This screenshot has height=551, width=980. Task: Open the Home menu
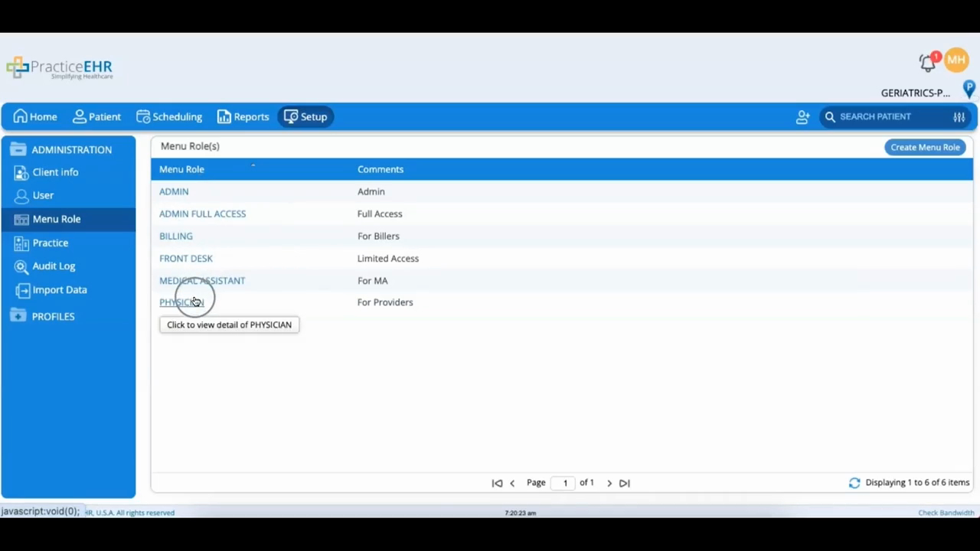(x=35, y=116)
